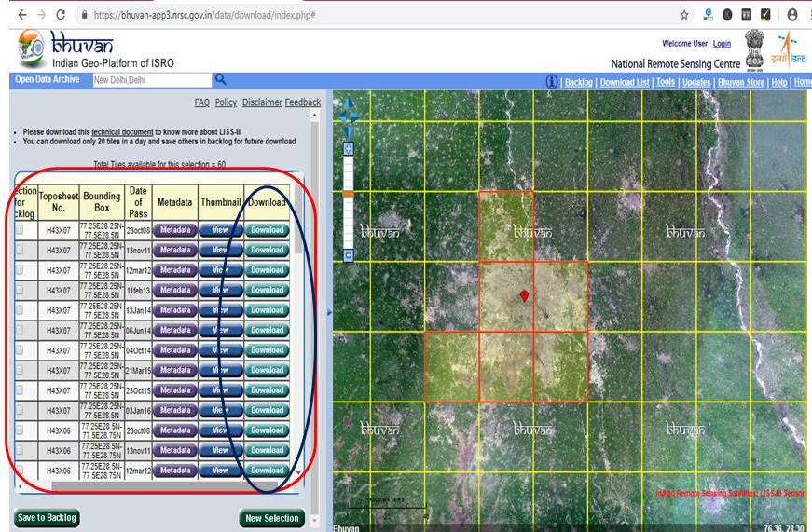Check the backlog box for 11feb13 row

pyautogui.click(x=20, y=290)
